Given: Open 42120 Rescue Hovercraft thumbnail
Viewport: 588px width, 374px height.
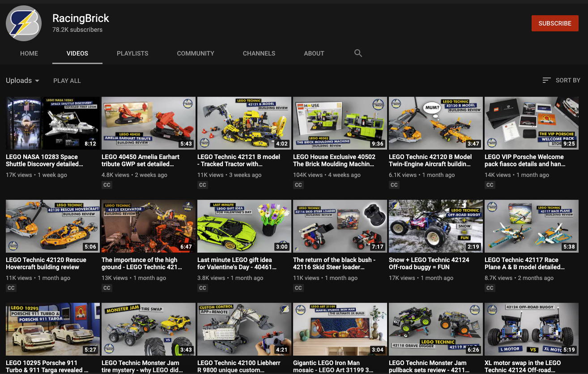Looking at the screenshot, I should [53, 226].
